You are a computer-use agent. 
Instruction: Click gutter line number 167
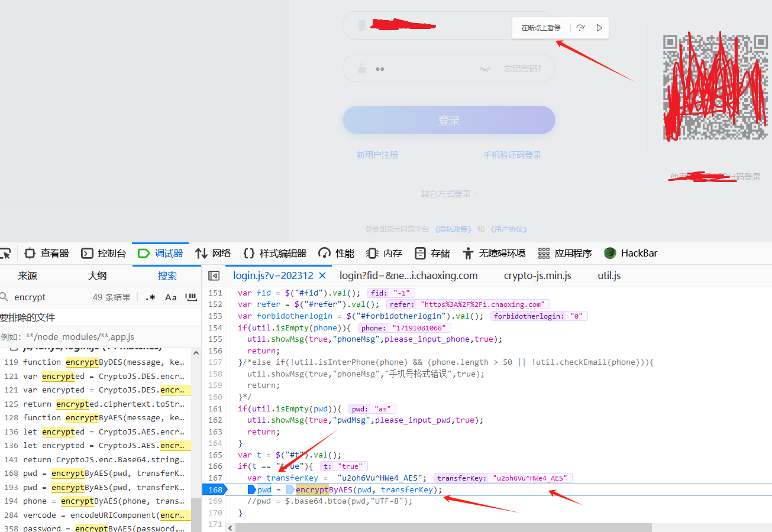(215, 478)
